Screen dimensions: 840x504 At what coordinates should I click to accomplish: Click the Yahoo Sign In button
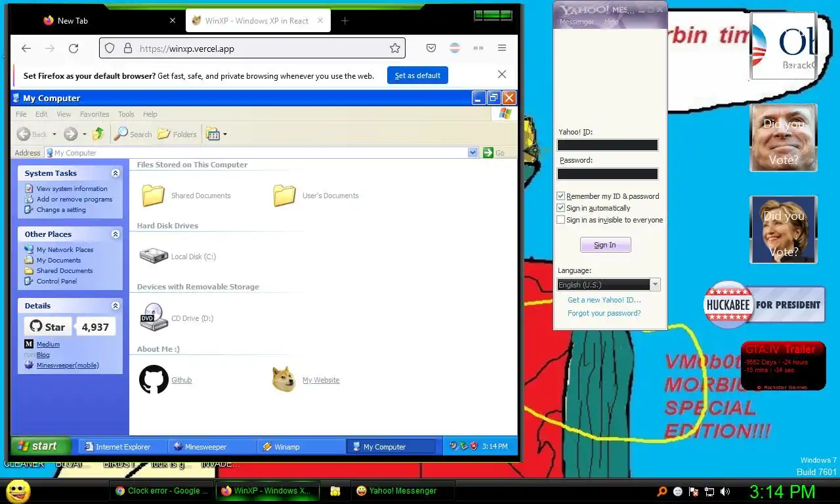point(605,245)
